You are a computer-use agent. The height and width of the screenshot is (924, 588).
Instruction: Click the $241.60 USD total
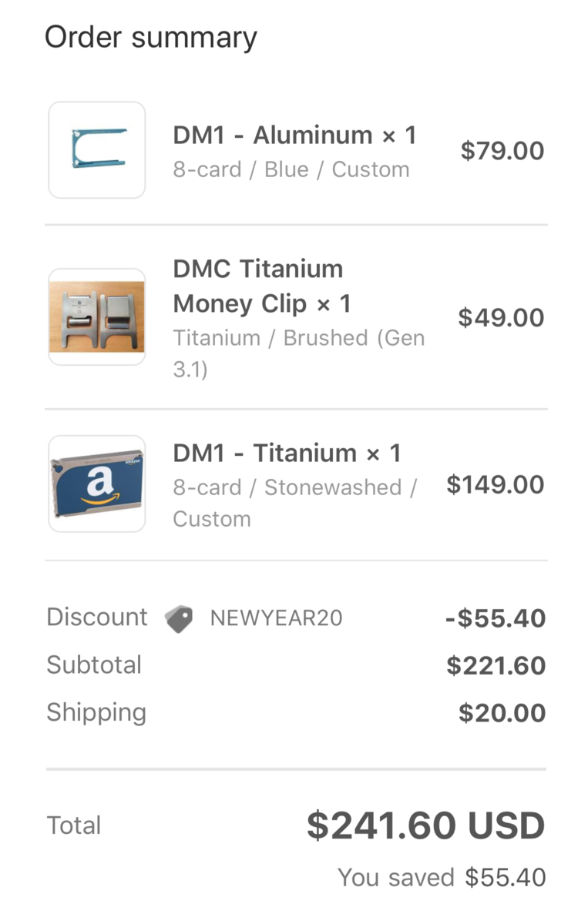tap(425, 826)
